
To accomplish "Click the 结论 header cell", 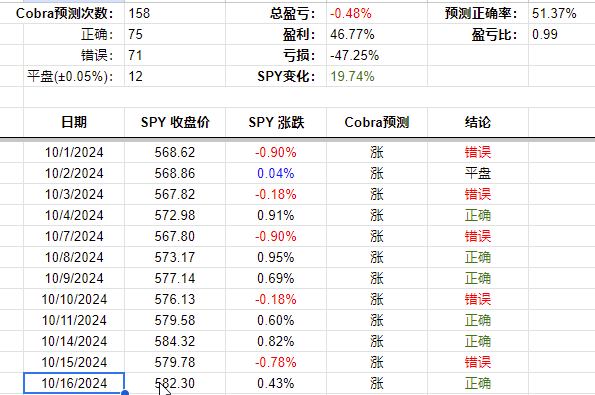I will click(x=478, y=122).
